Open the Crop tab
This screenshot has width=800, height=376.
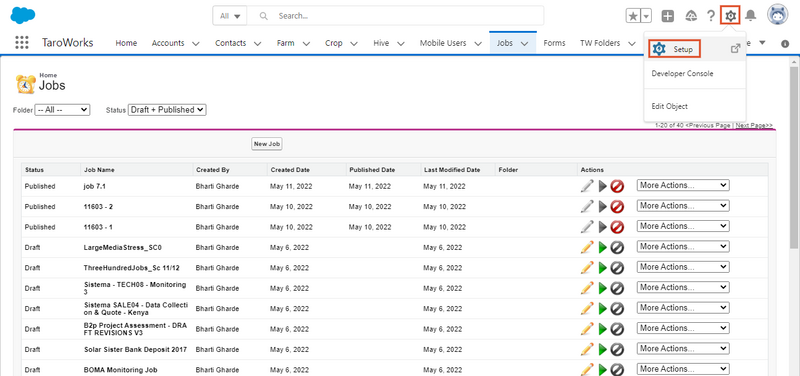click(x=334, y=43)
